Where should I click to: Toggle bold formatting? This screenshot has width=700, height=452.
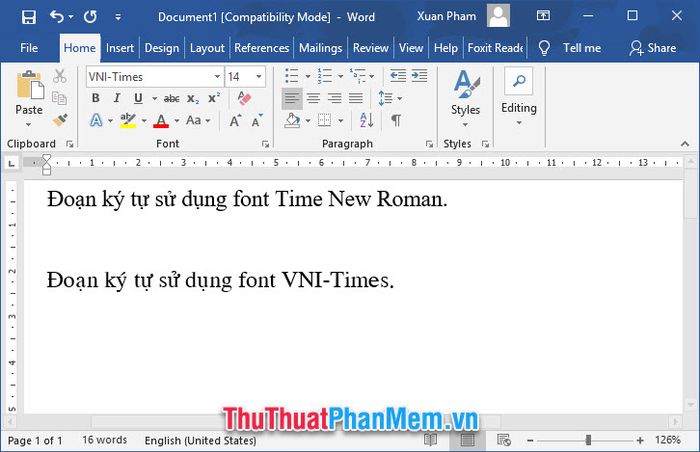96,98
